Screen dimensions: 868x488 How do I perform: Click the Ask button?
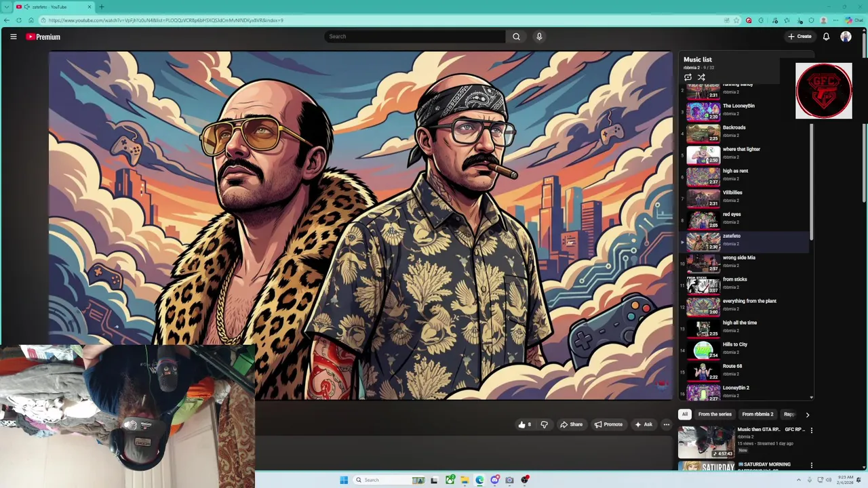(643, 425)
